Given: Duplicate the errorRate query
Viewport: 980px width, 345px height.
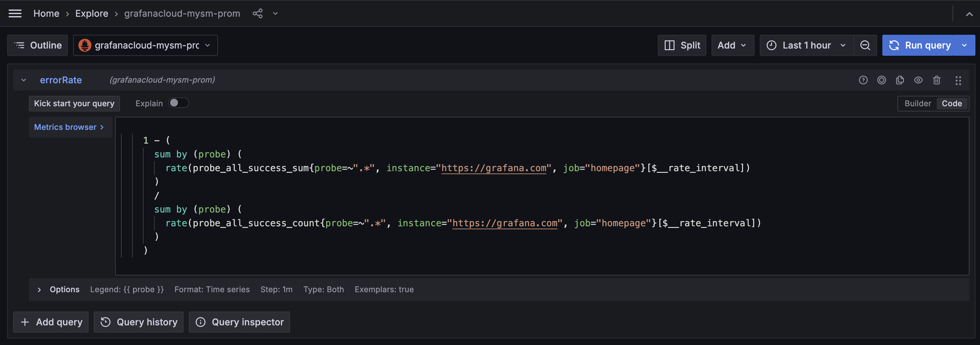Looking at the screenshot, I should point(900,80).
